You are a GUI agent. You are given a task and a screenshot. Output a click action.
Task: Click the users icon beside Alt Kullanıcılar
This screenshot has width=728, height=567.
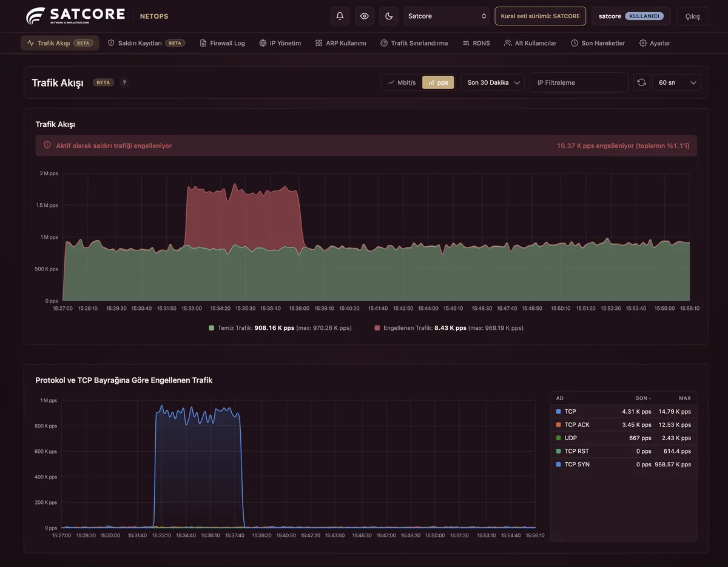pos(508,43)
